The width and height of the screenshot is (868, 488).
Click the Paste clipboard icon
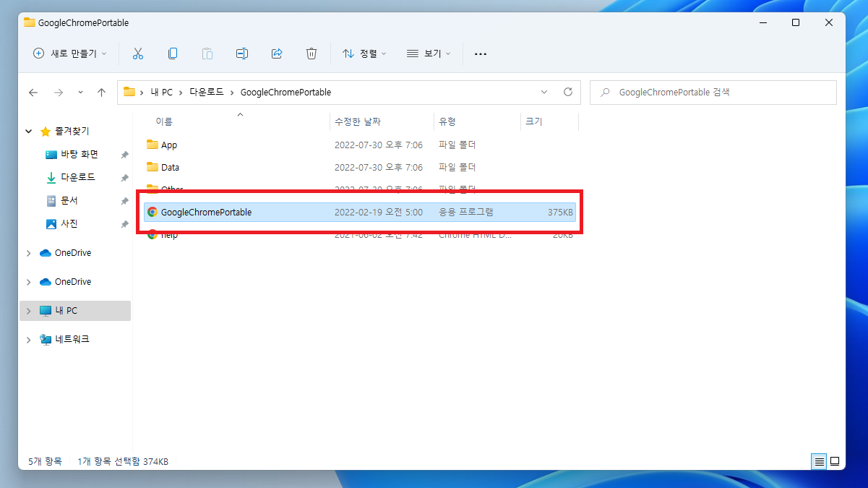tap(207, 53)
